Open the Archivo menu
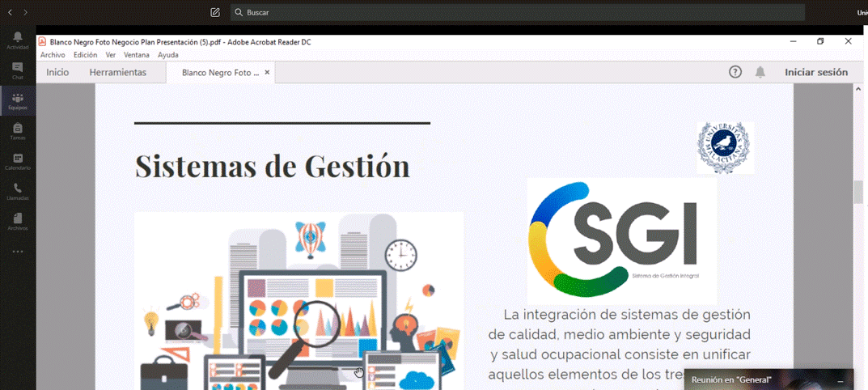Screen dimensions: 868x390 coord(53,55)
